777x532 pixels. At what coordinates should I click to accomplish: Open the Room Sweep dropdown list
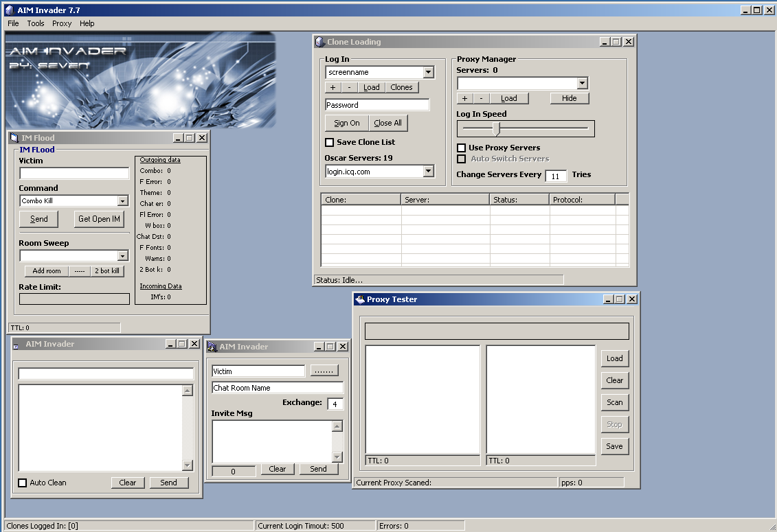123,256
